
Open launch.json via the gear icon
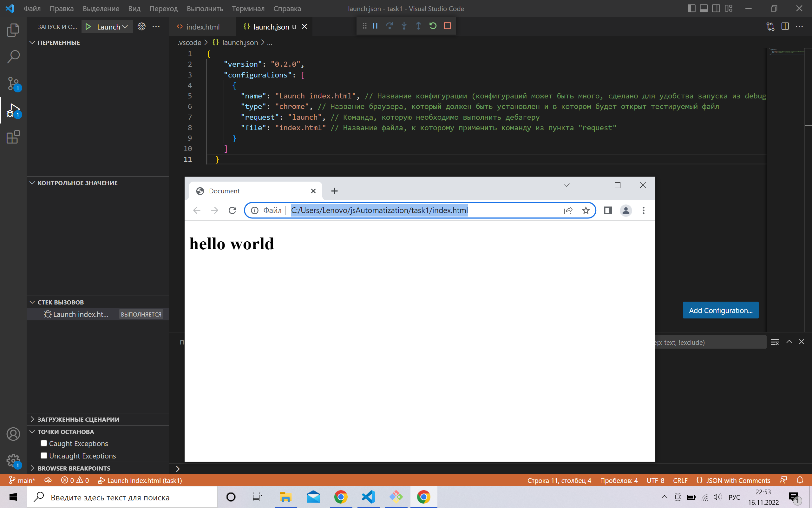tap(141, 27)
